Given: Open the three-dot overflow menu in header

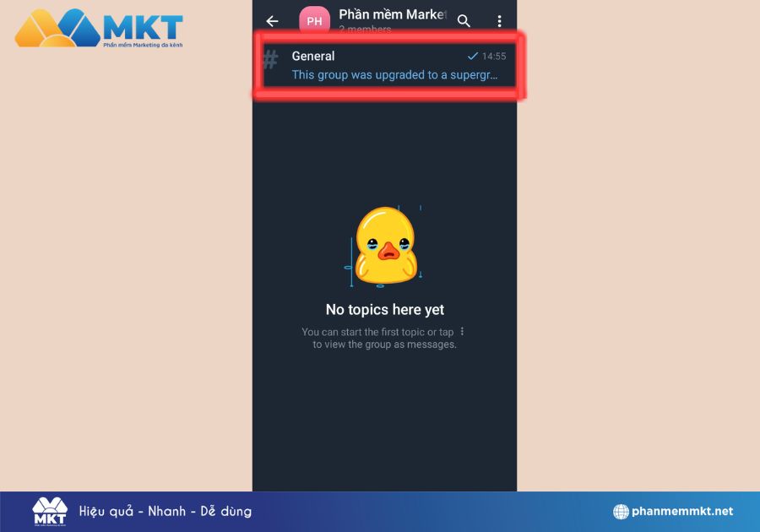Looking at the screenshot, I should point(499,21).
